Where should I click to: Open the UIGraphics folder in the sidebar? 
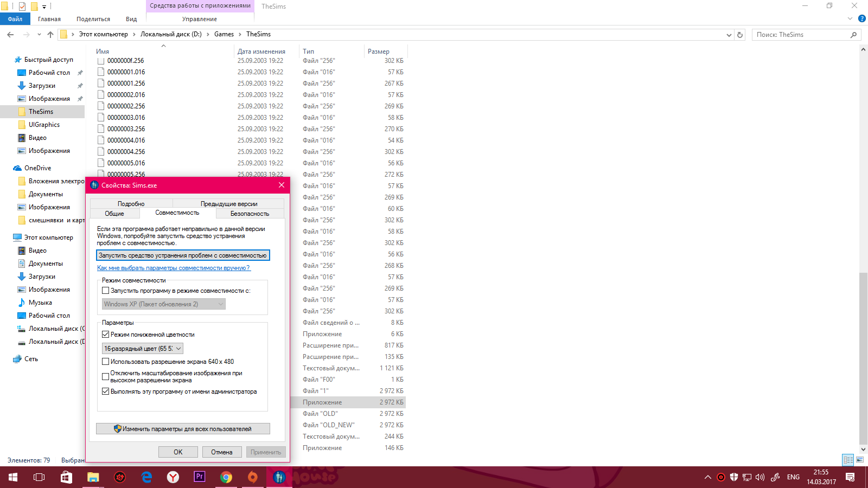pos(44,125)
